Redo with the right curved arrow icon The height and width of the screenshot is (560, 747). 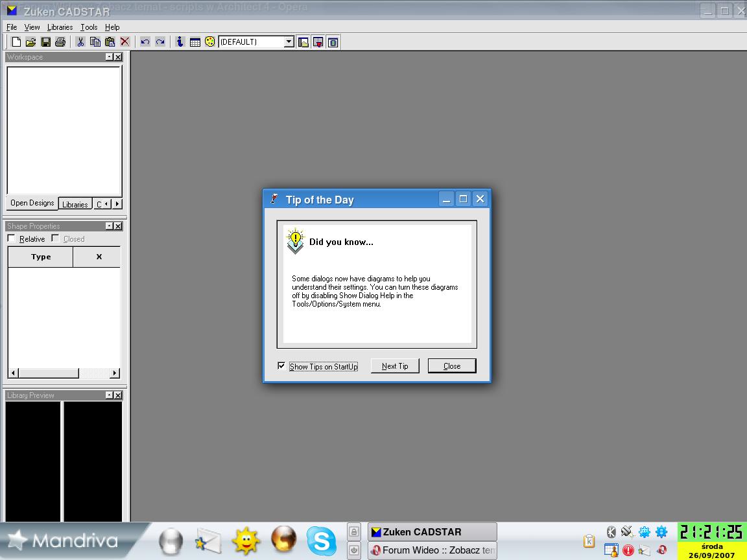[160, 42]
